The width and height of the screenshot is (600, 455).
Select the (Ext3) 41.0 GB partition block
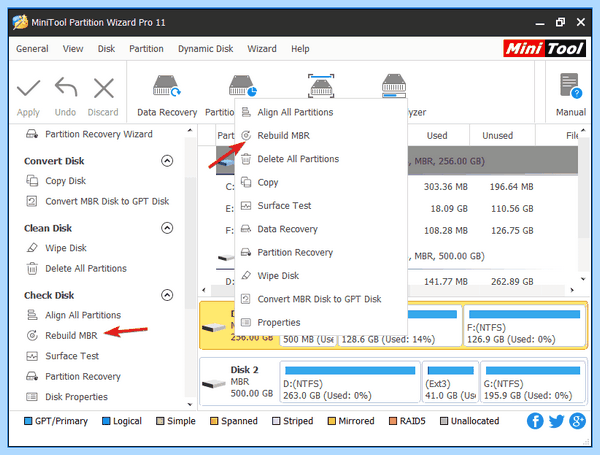click(x=450, y=382)
